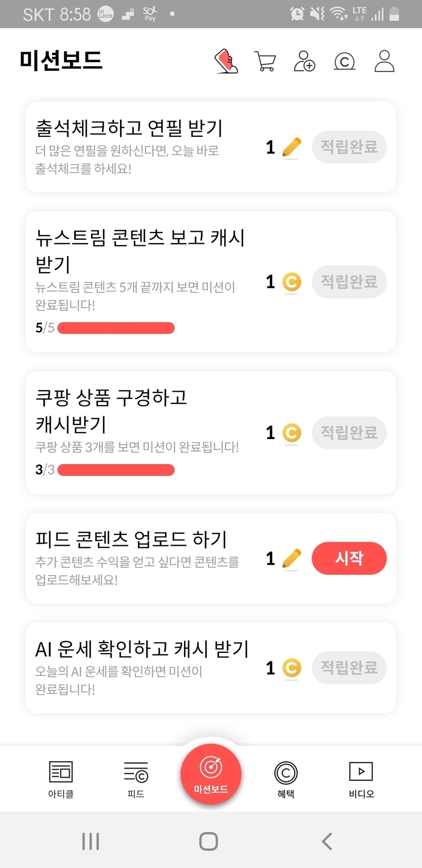
Task: Open the 피드 콘텐츠 업로드 하기 mission title
Action: coord(131,539)
